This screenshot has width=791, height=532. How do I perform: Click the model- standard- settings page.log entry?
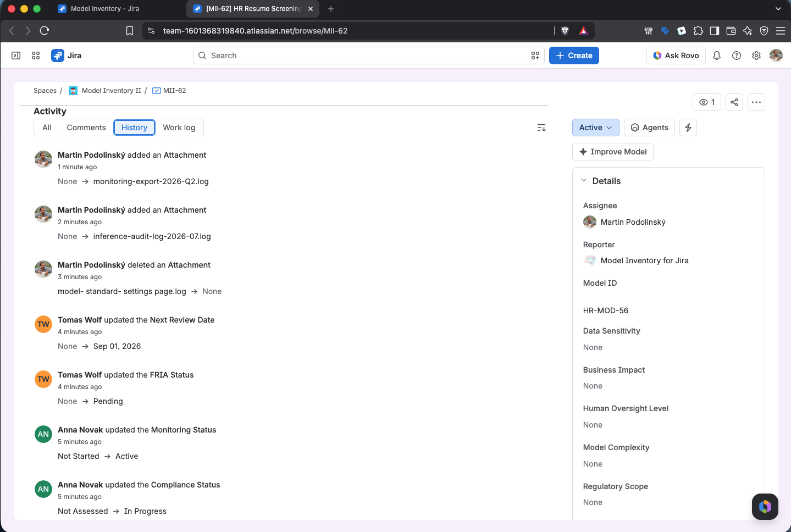(122, 291)
